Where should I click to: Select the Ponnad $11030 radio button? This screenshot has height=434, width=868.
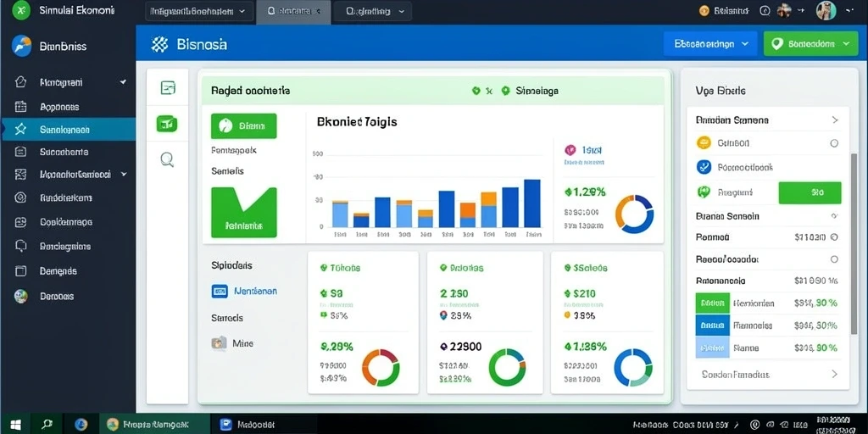click(x=834, y=237)
